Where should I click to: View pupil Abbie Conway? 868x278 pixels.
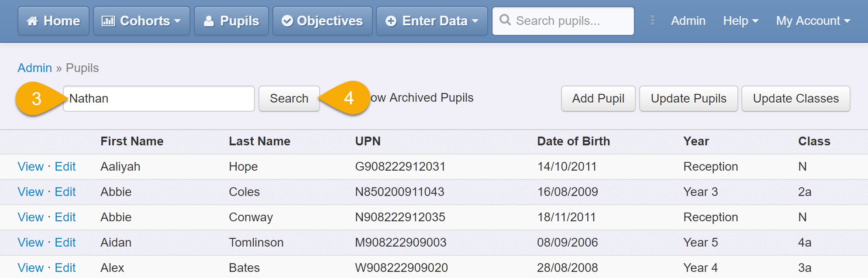31,217
